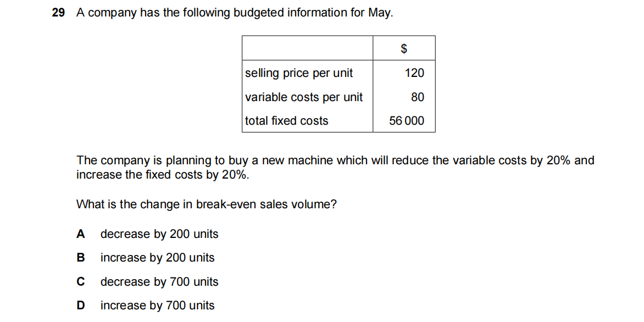Click the empty top-left table header cell
644x322 pixels.
(307, 48)
